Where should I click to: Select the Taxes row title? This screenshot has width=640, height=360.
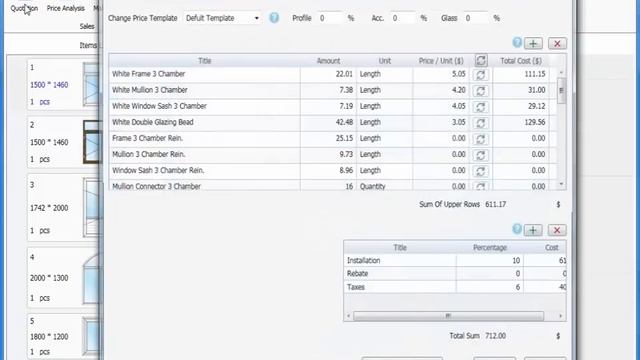[x=400, y=287]
